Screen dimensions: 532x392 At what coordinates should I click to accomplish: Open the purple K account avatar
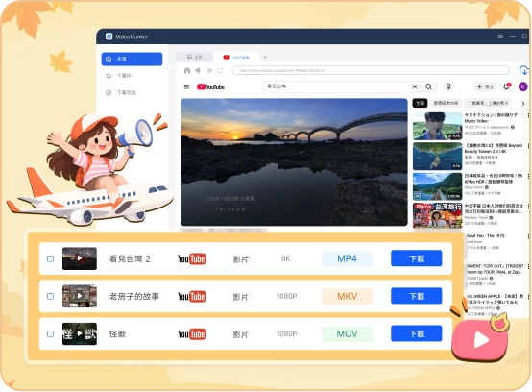tap(523, 86)
